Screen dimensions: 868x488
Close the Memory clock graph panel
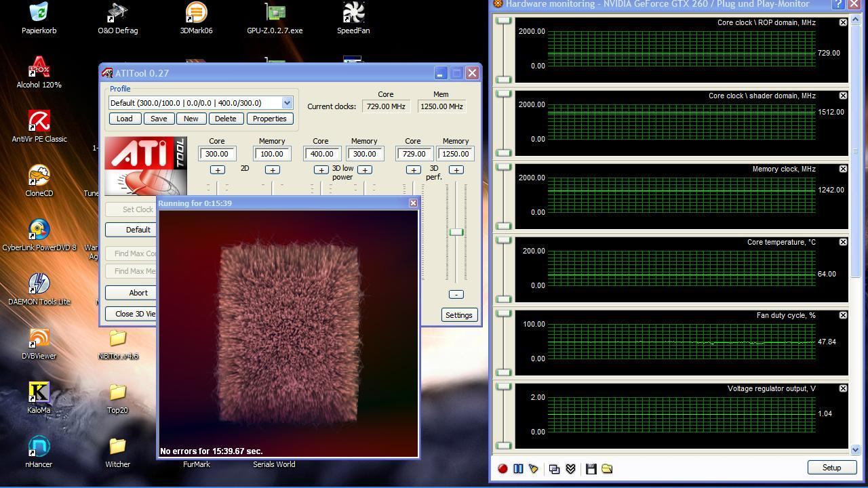[843, 169]
